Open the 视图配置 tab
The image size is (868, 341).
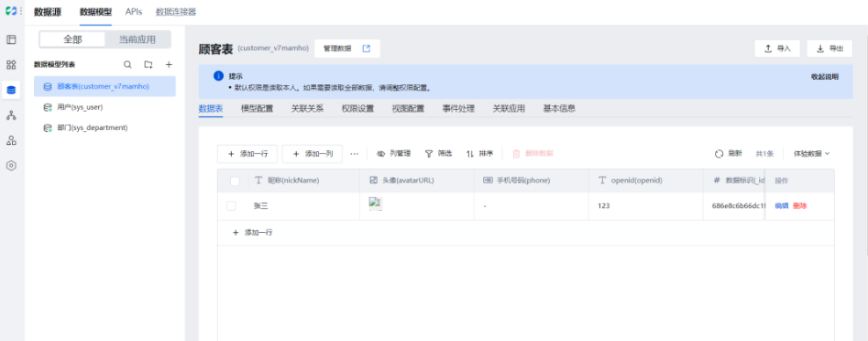408,108
